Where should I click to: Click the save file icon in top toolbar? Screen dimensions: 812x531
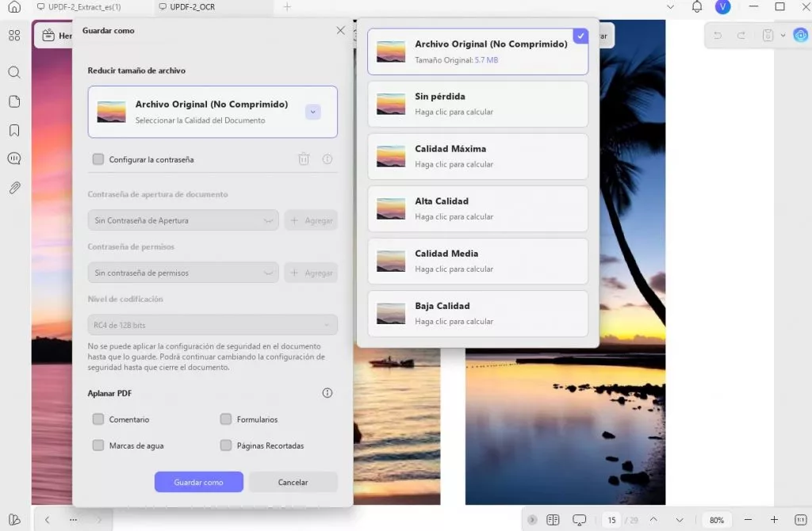tap(768, 35)
